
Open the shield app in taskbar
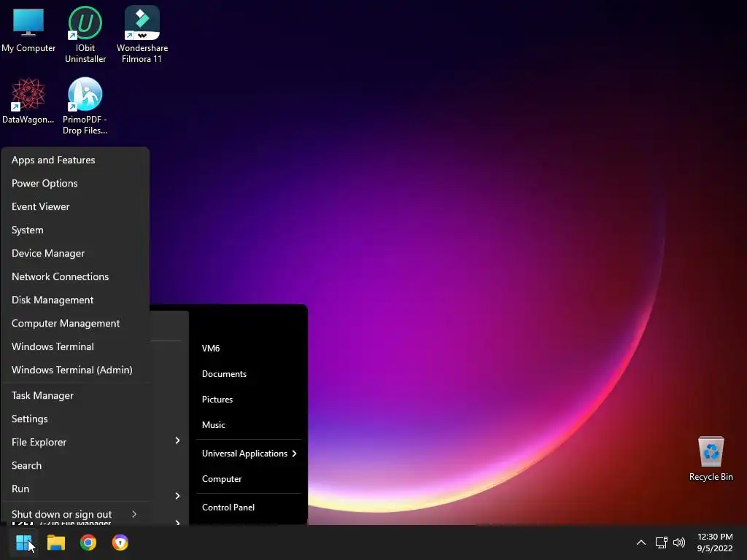click(x=120, y=542)
